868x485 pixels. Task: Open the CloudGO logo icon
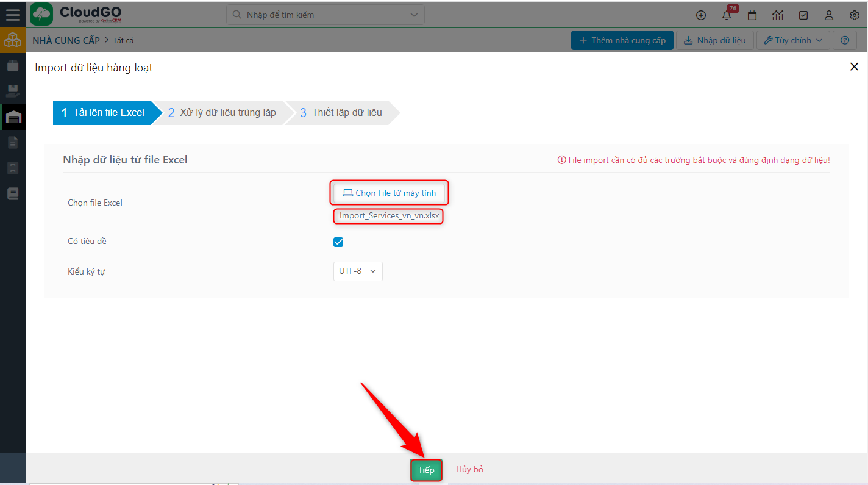click(x=41, y=13)
